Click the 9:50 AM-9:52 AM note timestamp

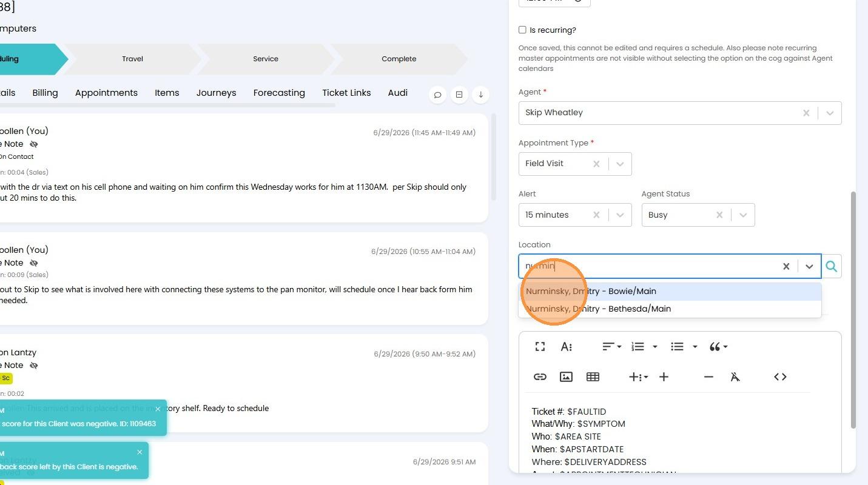click(x=425, y=354)
